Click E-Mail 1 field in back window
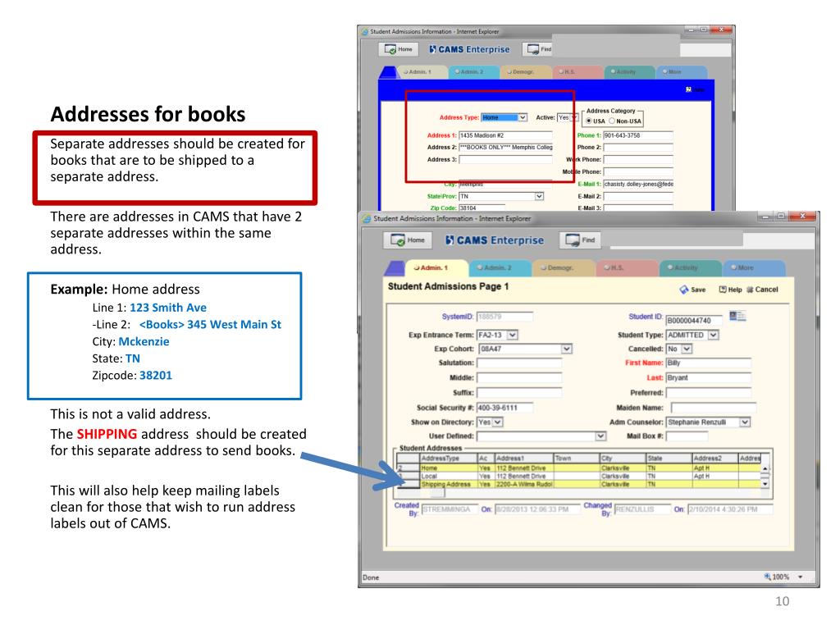This screenshot has width=840, height=630. click(x=638, y=184)
